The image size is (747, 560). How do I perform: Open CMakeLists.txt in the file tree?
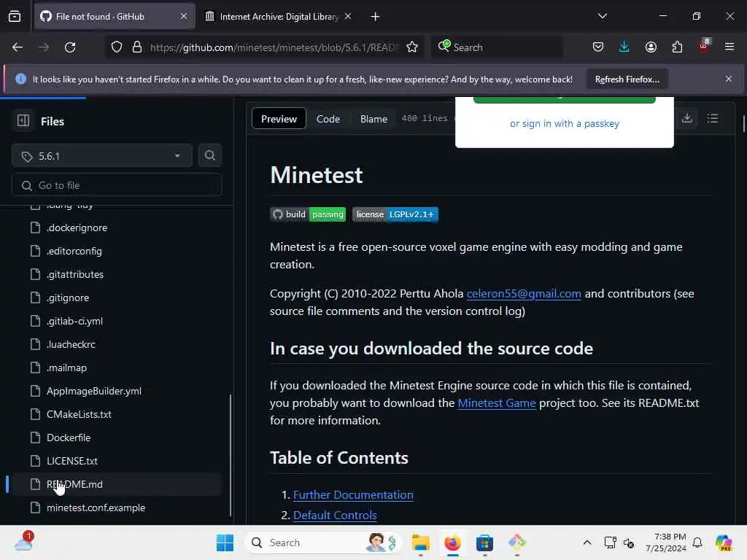tap(79, 414)
